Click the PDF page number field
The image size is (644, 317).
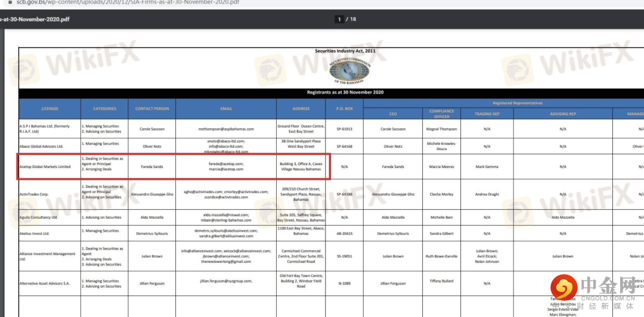tap(339, 19)
